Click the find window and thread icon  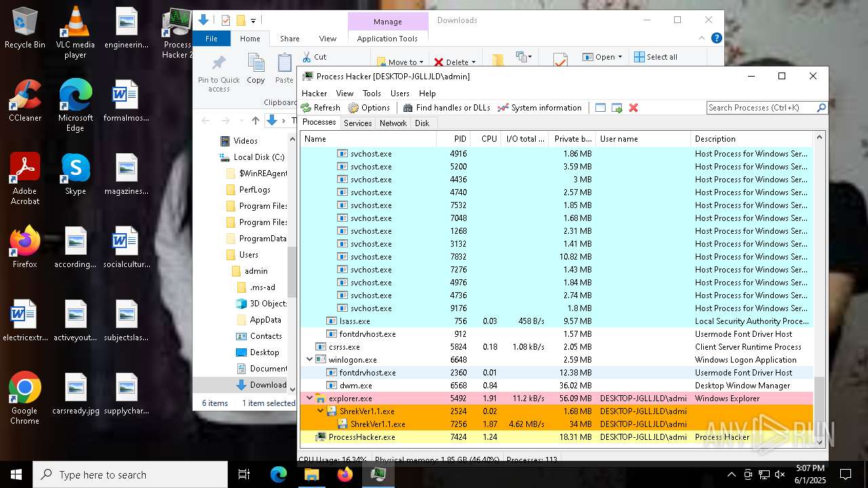pyautogui.click(x=617, y=108)
